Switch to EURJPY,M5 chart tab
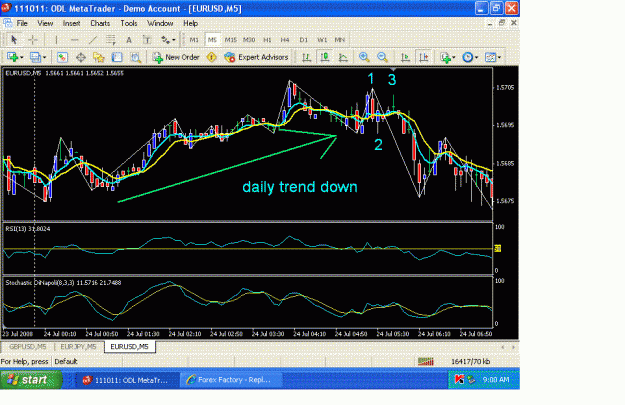 [78, 346]
